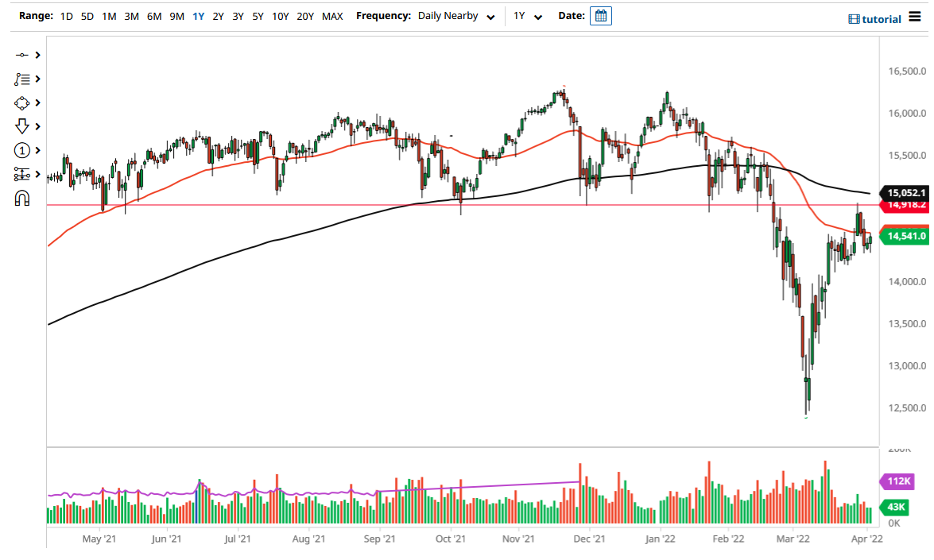
Task: Open the 1Y period dropdown
Action: 525,15
